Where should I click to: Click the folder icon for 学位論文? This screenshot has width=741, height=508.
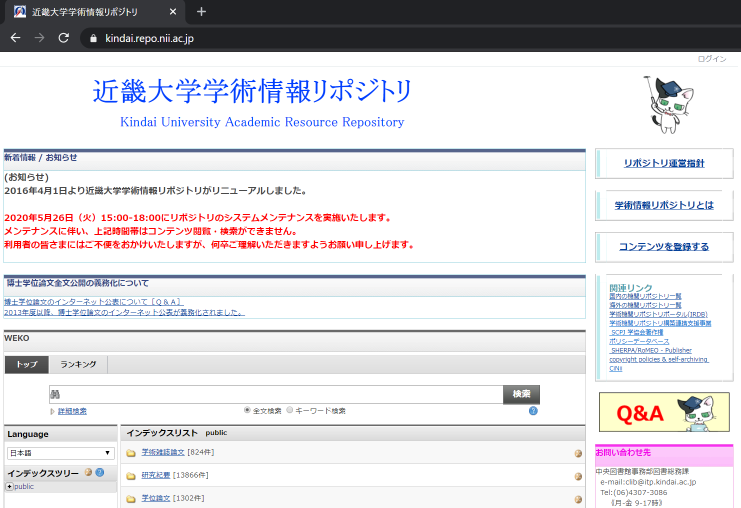point(131,499)
